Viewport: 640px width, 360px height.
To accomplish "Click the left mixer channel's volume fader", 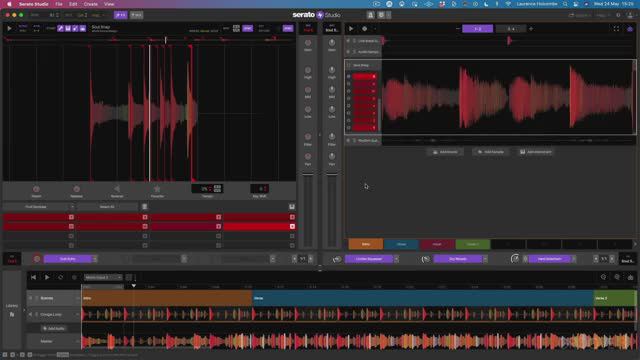I will [x=308, y=175].
